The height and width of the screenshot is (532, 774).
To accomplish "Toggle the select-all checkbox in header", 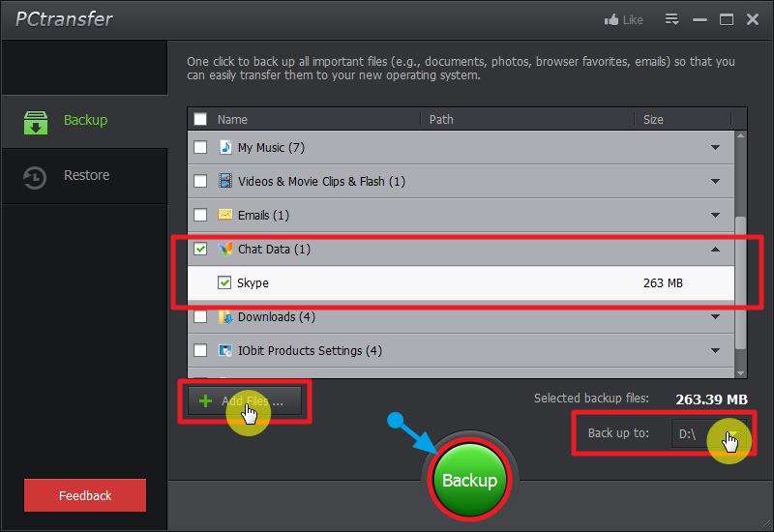I will (x=200, y=120).
